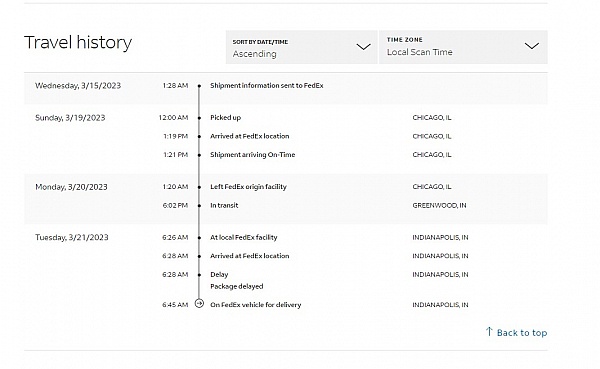Click the timeline dot at 6:02 PM

coord(199,206)
